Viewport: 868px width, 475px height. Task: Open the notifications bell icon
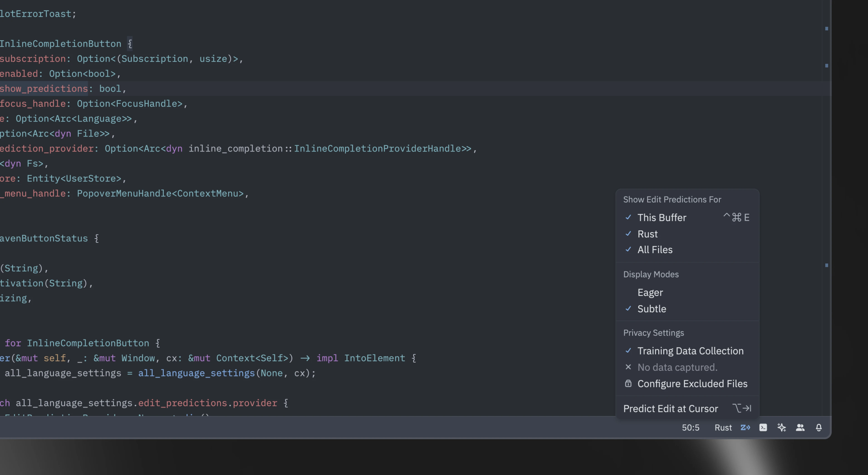[819, 428]
